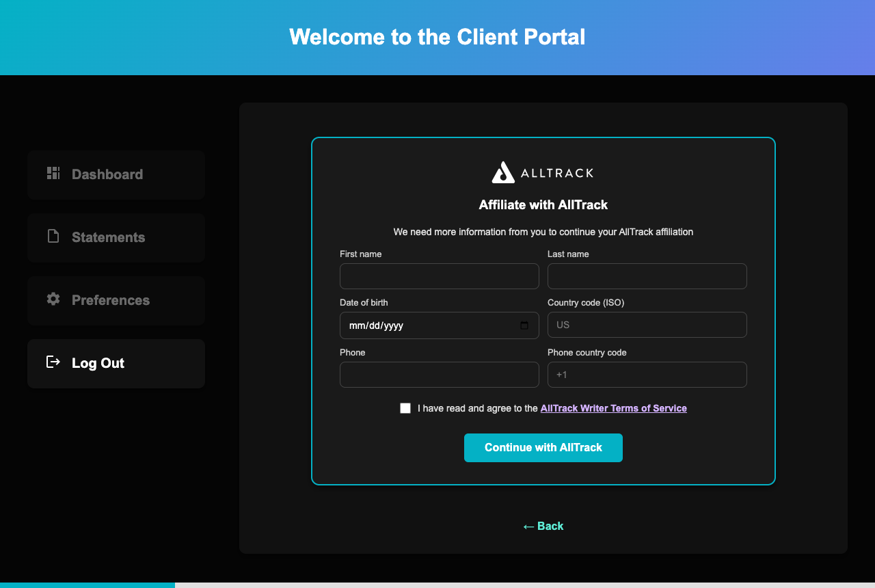The height and width of the screenshot is (588, 875).
Task: Click the 'Phone country code' label
Action: click(587, 353)
